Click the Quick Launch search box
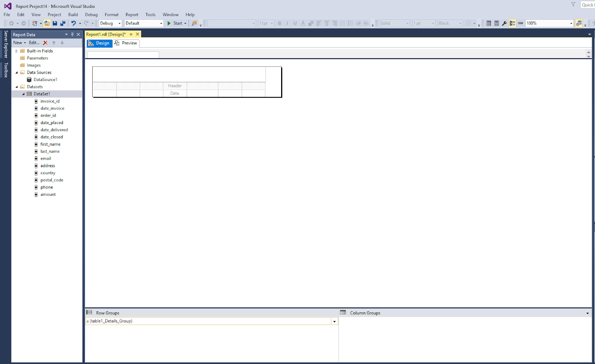 (588, 5)
